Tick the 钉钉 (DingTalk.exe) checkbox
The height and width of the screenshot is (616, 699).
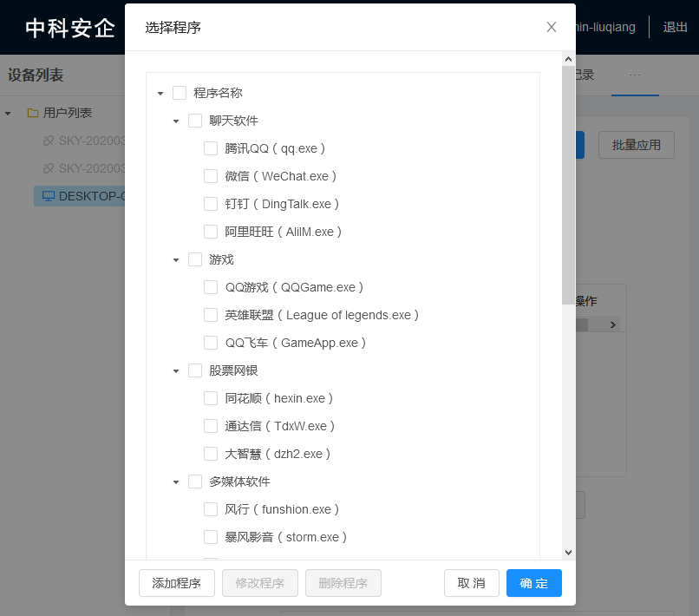coord(211,204)
